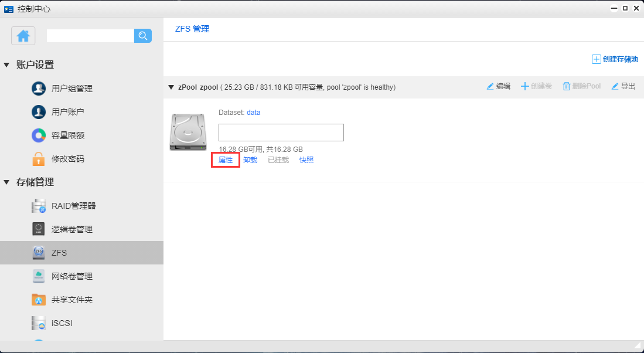The width and height of the screenshot is (644, 353).
Task: Open the iSCSI icon
Action: coord(39,323)
